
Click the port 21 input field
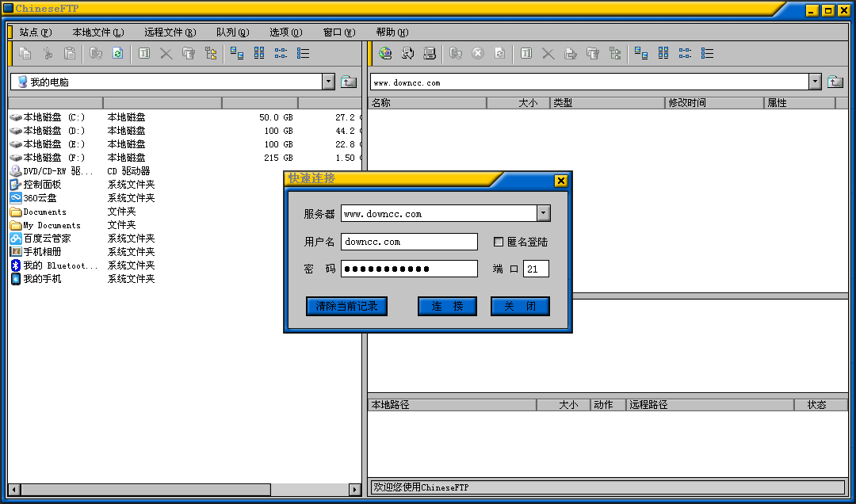pos(536,269)
